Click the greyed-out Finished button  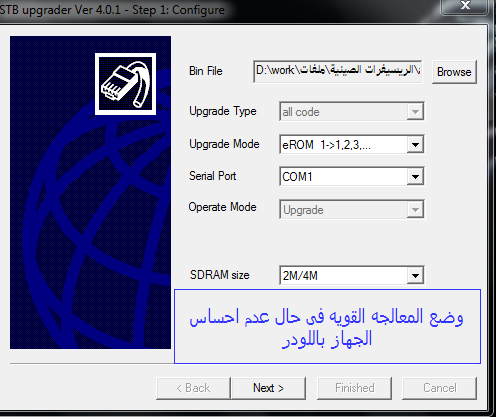(x=354, y=388)
